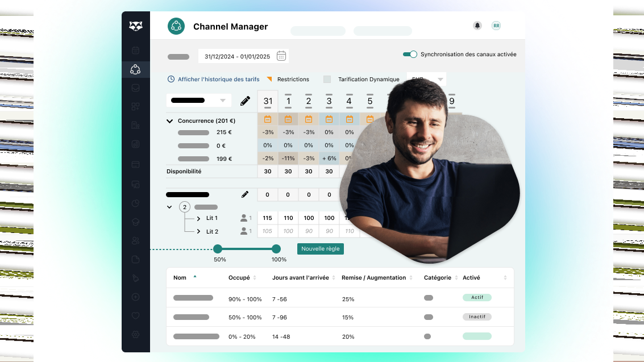Select the Channel Manager icon in the sidebar
This screenshot has width=644, height=362.
[135, 69]
